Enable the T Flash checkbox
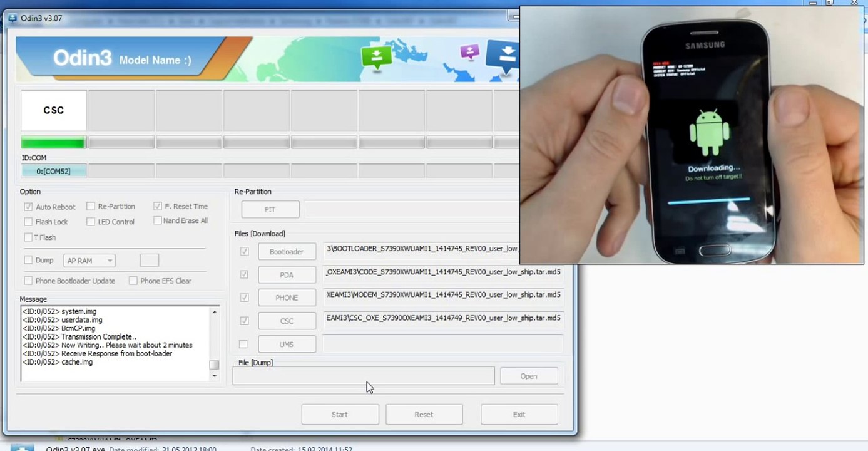The width and height of the screenshot is (868, 451). tap(28, 237)
